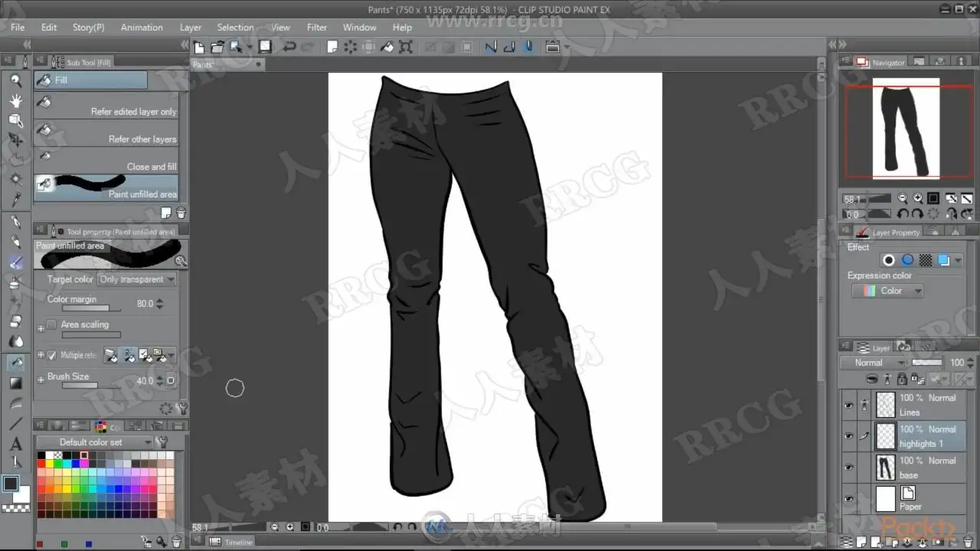Choose the Refer edited layer only sub tool
Screen dimensions: 980x551
(x=106, y=106)
